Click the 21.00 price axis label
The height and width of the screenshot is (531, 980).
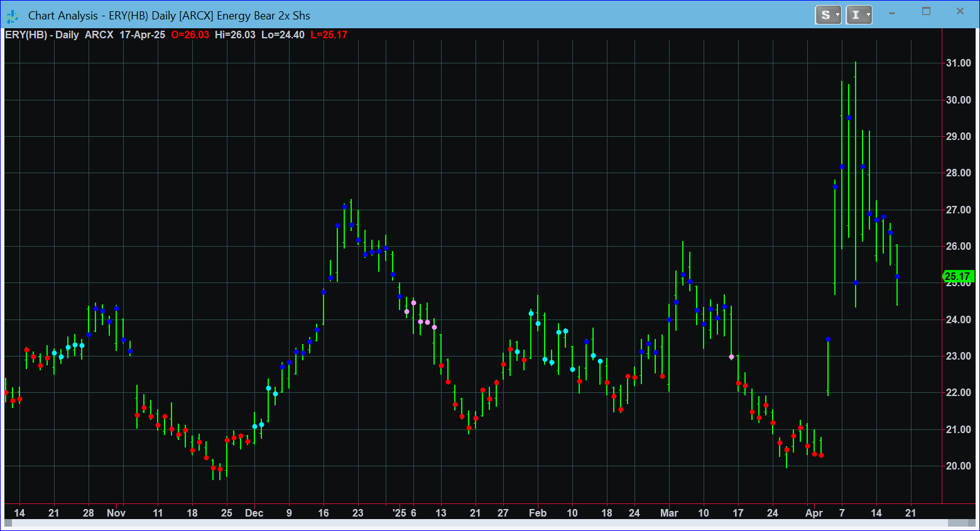[959, 429]
